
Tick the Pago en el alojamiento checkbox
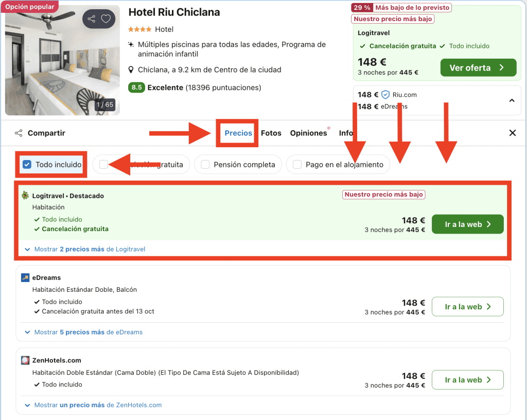[x=297, y=165]
